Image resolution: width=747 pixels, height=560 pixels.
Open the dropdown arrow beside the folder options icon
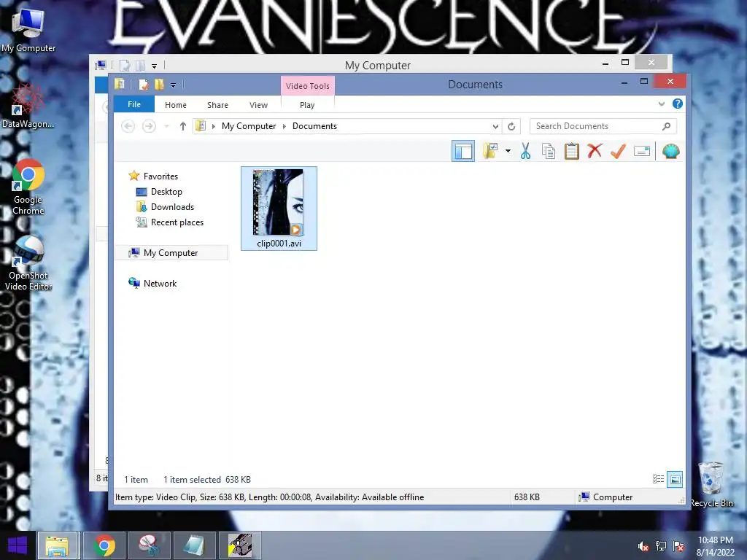pos(508,152)
